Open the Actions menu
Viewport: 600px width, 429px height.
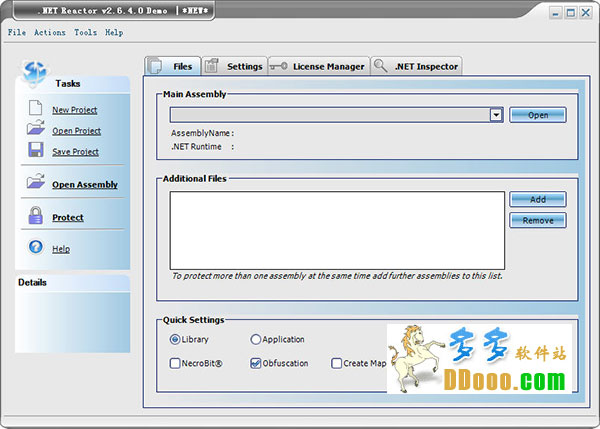coord(50,33)
